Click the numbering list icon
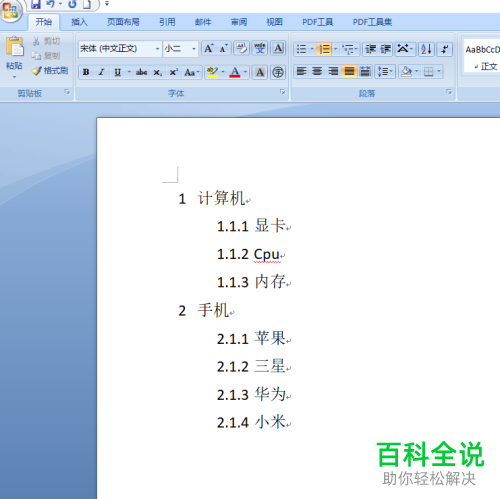The height and width of the screenshot is (499, 500). (324, 49)
